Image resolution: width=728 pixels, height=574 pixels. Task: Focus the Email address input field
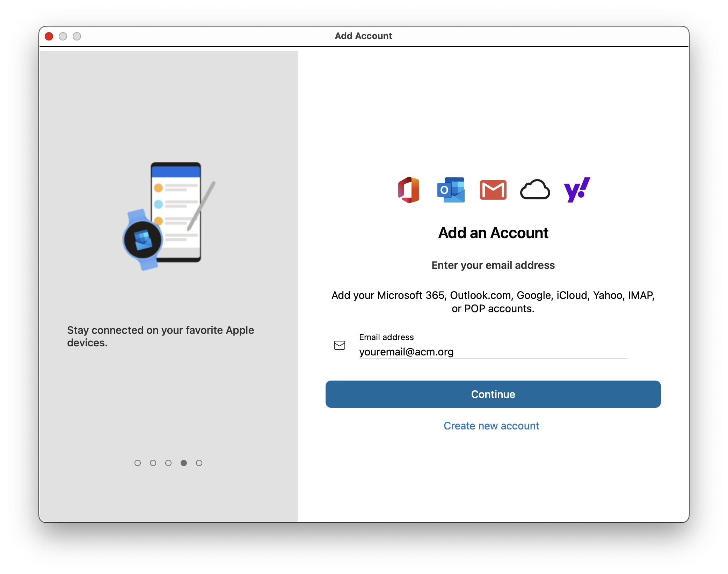493,352
